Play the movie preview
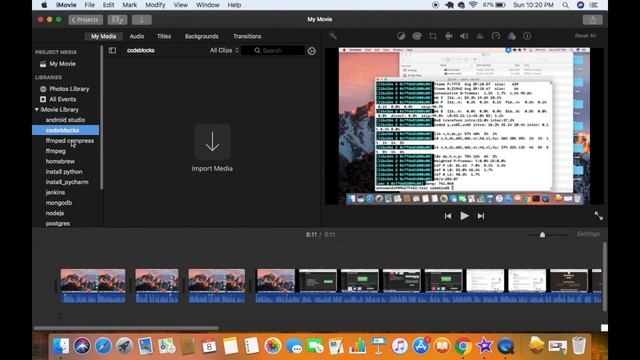Viewport: 640px width, 360px height. pos(464,216)
